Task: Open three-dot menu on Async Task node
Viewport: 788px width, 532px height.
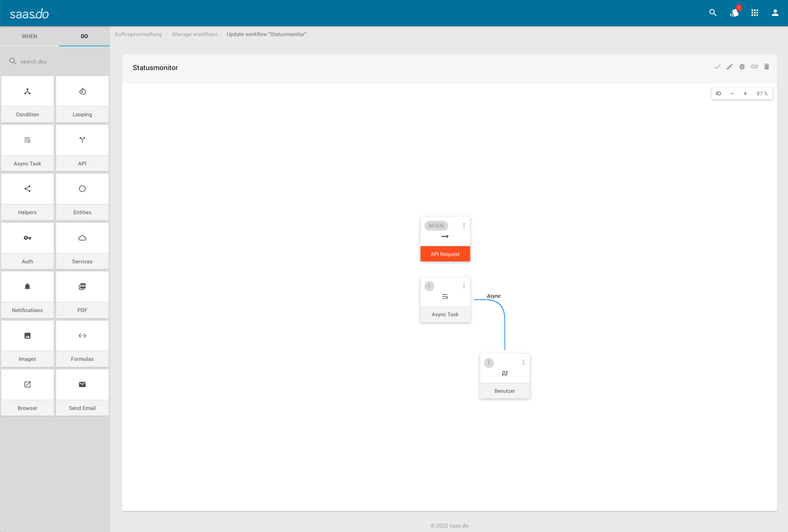Action: coord(464,286)
